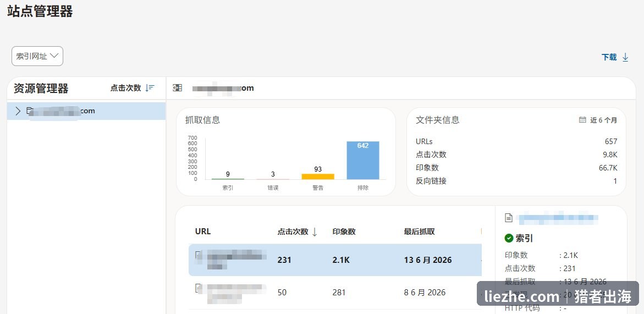Click the green check 索引 status icon
Screen dimensions: 644x314
click(509, 238)
